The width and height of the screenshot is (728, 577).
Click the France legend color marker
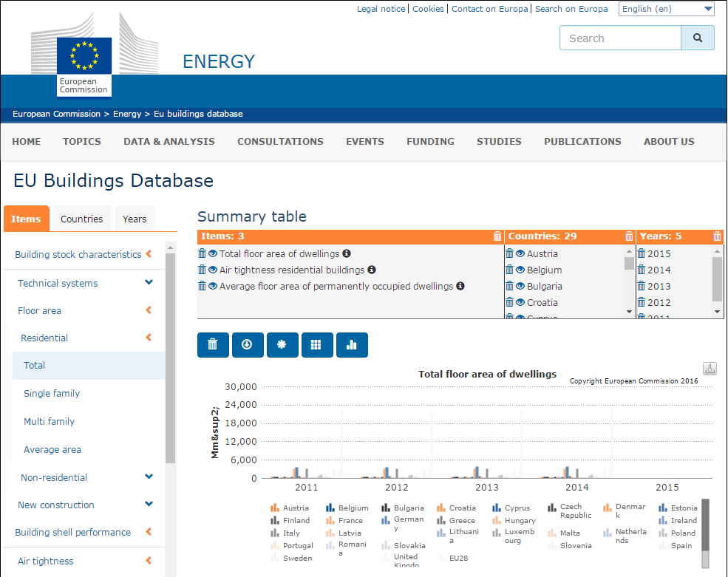330,520
